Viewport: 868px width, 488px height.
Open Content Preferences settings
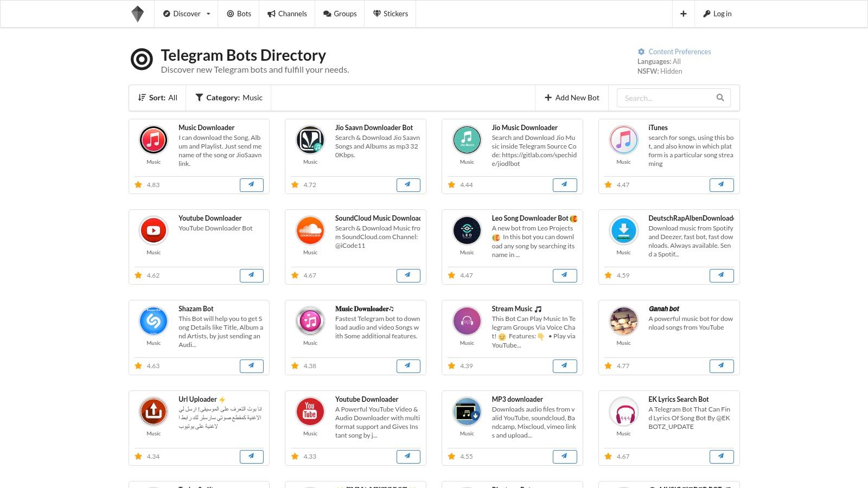pos(674,52)
